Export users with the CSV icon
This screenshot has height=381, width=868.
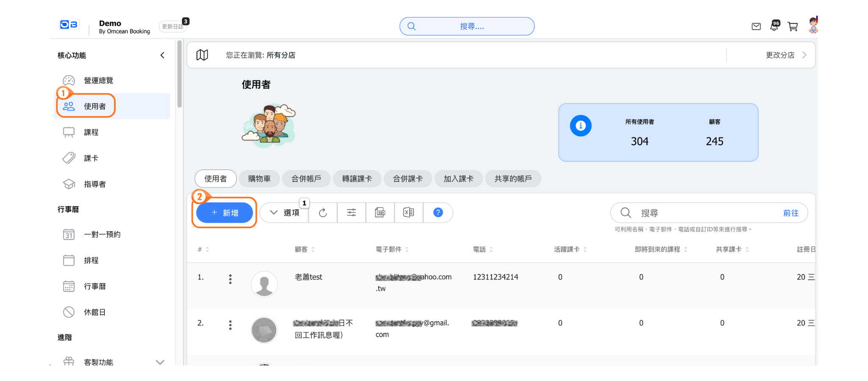click(x=380, y=213)
